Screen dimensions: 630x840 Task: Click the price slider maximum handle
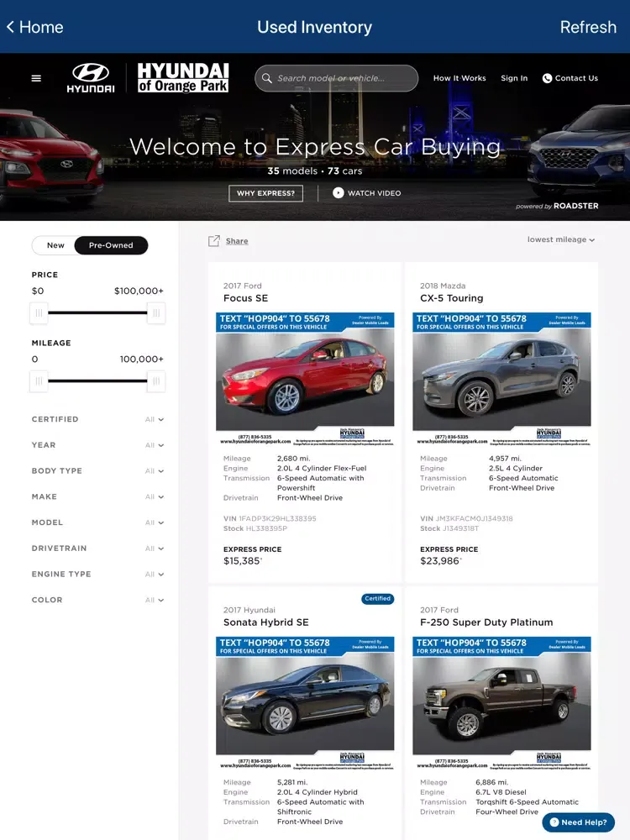[x=156, y=312]
